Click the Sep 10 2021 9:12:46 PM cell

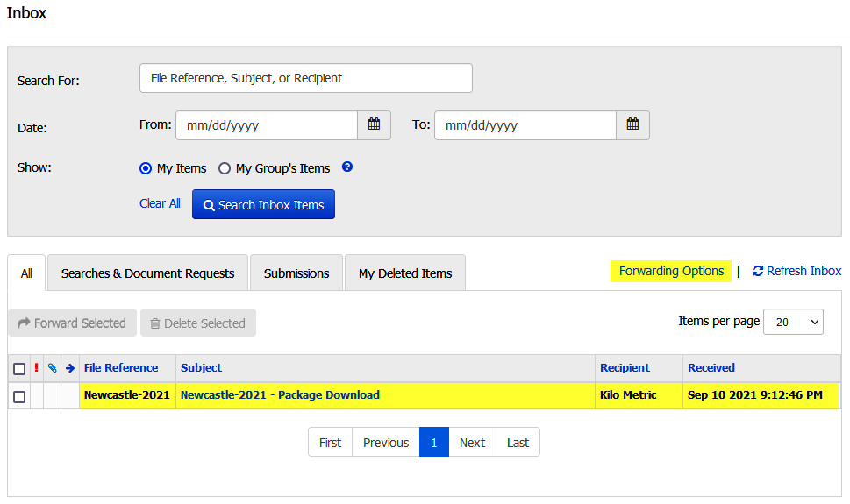[761, 395]
